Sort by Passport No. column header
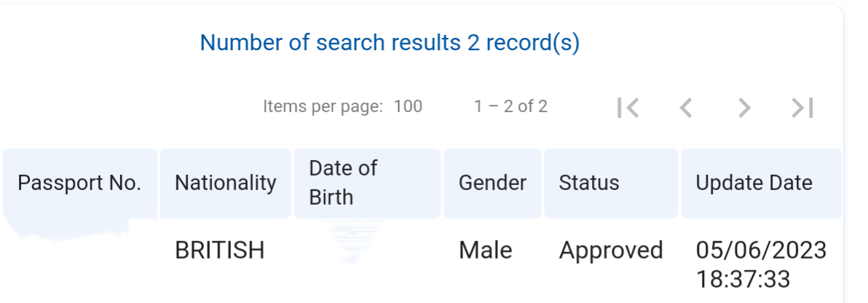Image resolution: width=868 pixels, height=303 pixels. [79, 183]
